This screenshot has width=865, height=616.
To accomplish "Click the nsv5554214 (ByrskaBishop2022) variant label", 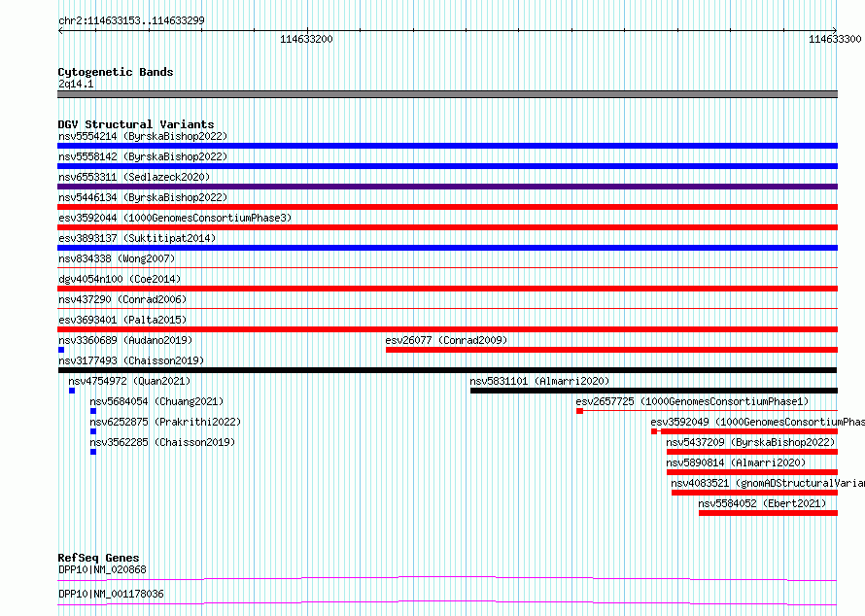I will click(x=143, y=136).
